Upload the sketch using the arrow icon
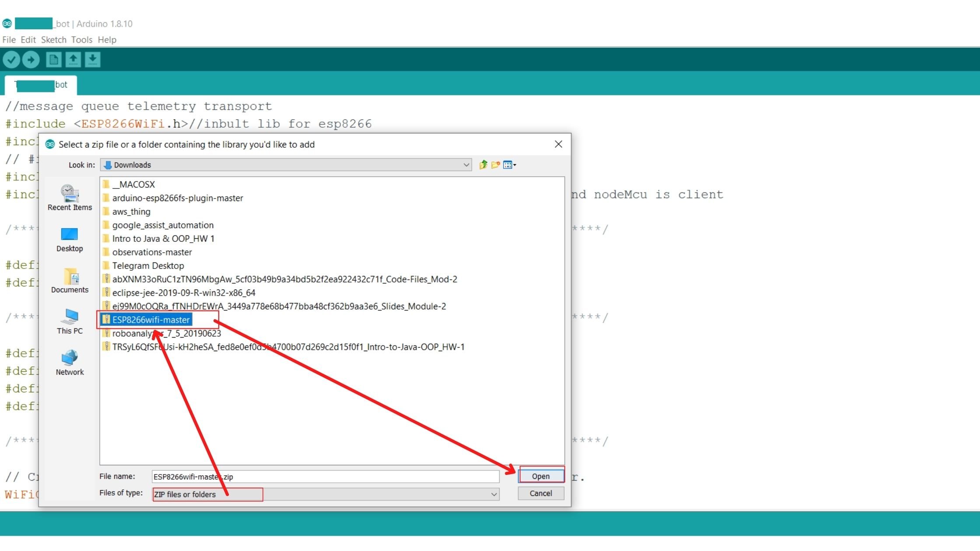This screenshot has height=551, width=980. 31,59
